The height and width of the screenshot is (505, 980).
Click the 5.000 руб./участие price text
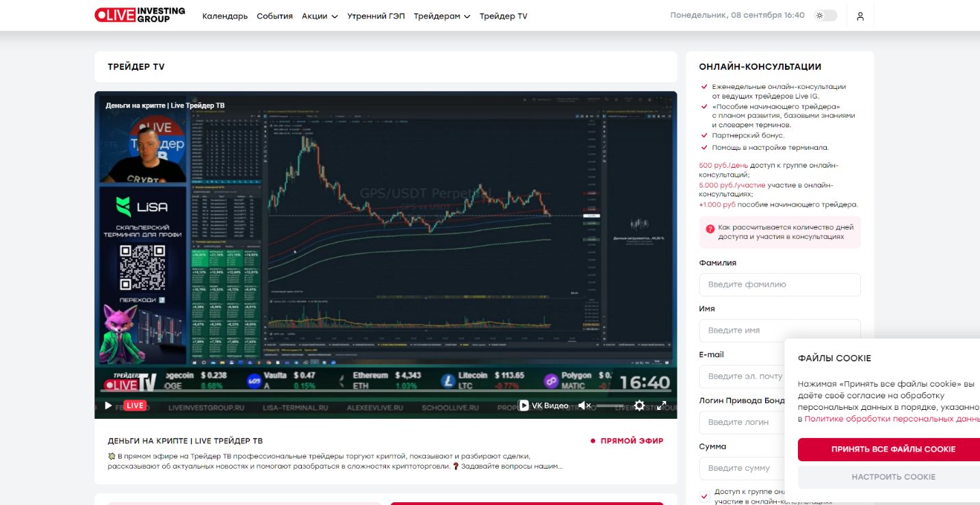(x=732, y=185)
